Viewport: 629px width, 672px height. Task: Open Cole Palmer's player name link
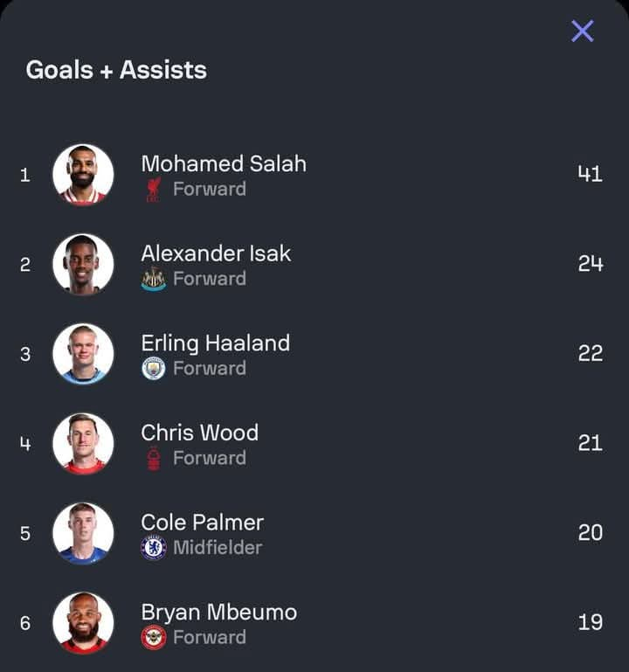[x=202, y=523]
